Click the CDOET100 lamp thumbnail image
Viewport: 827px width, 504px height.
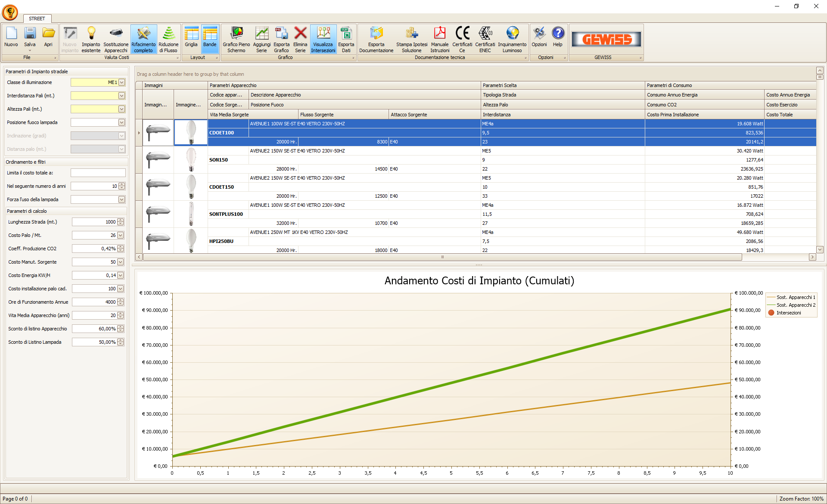pyautogui.click(x=191, y=133)
